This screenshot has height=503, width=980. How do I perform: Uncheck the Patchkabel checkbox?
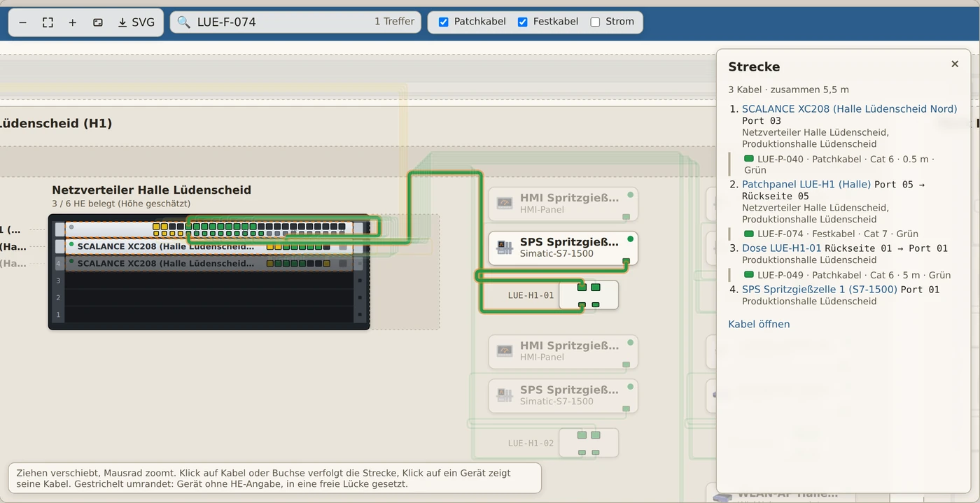[x=443, y=22]
